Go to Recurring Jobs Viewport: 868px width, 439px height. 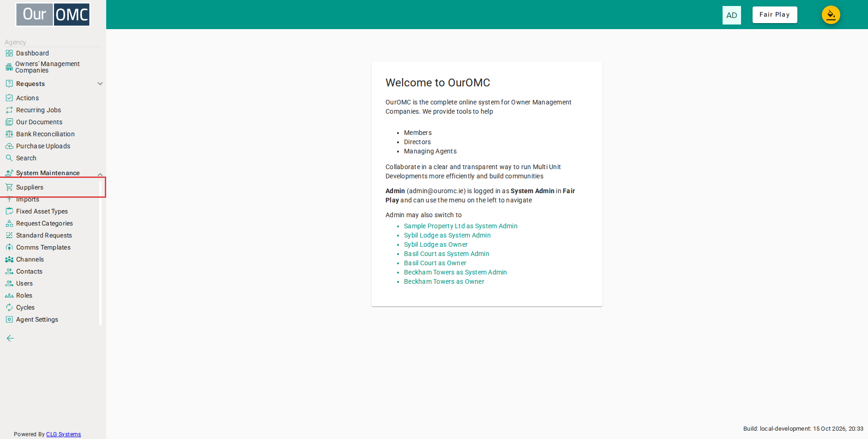point(38,110)
